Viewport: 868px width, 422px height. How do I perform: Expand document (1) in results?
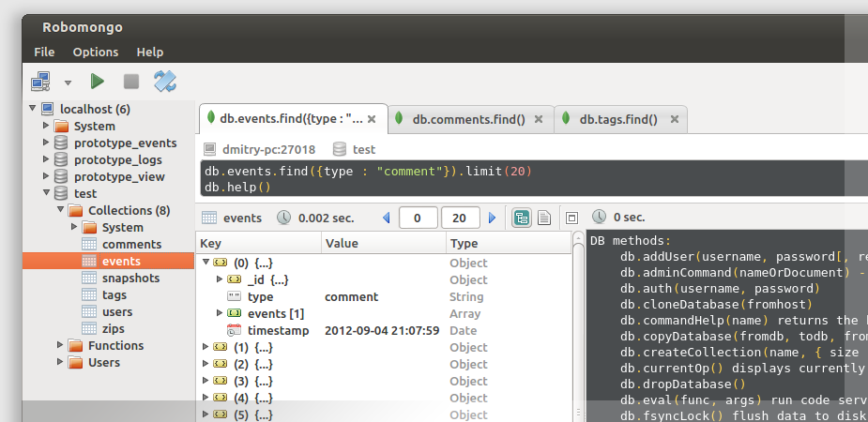click(206, 347)
